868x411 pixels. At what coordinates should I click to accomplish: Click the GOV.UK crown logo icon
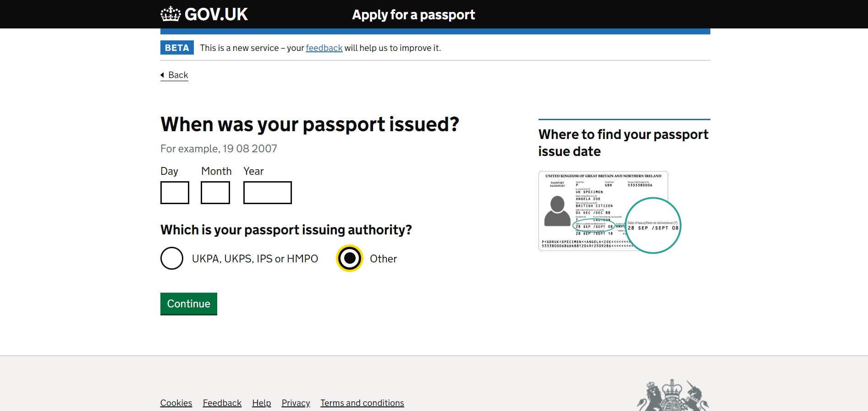pos(170,14)
